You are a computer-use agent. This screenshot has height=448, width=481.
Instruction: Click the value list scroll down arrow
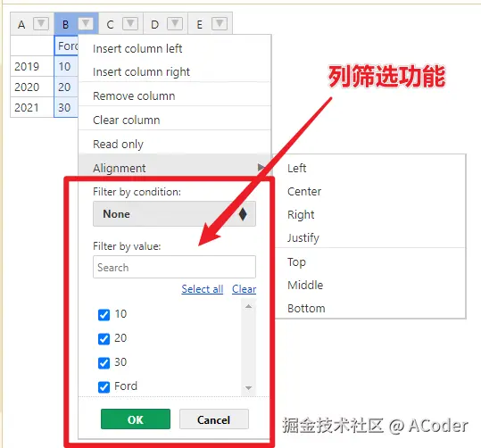click(248, 388)
